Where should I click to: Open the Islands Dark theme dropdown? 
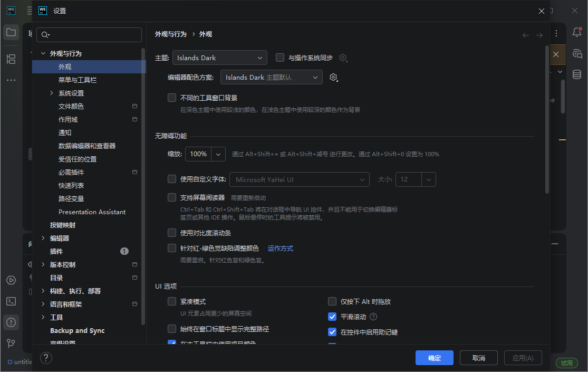click(x=220, y=58)
